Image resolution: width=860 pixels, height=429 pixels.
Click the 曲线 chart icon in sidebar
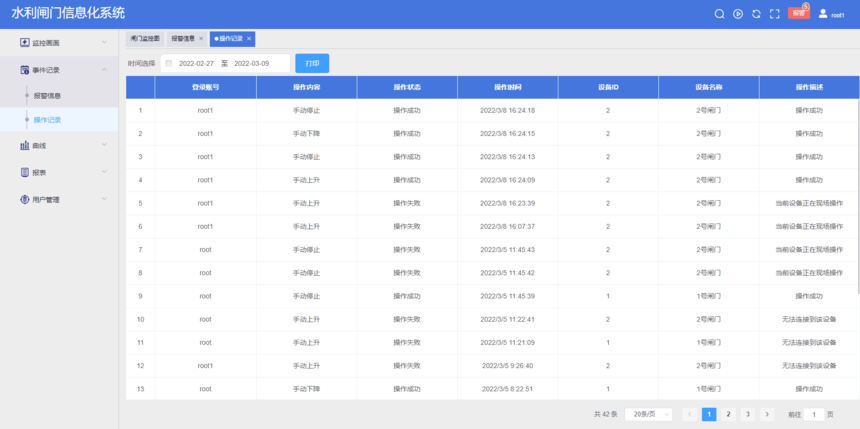[x=24, y=145]
